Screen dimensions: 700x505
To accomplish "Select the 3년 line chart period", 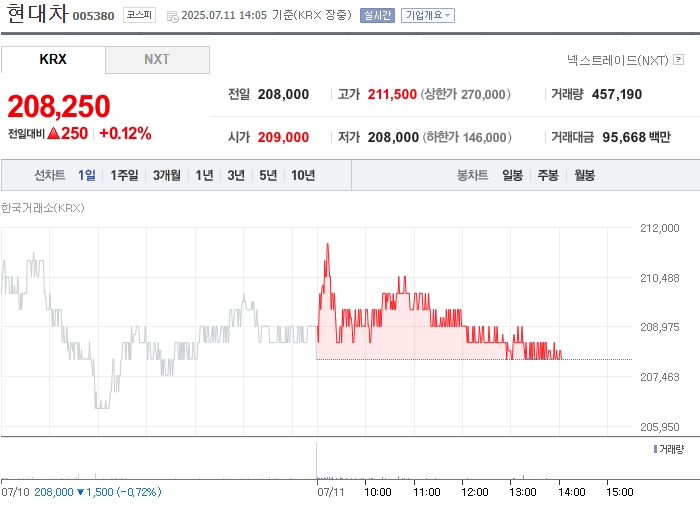I will tap(236, 175).
